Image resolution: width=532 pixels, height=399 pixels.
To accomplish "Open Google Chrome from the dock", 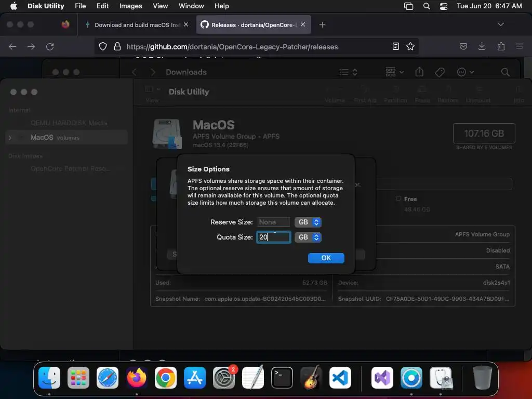I will click(x=166, y=378).
